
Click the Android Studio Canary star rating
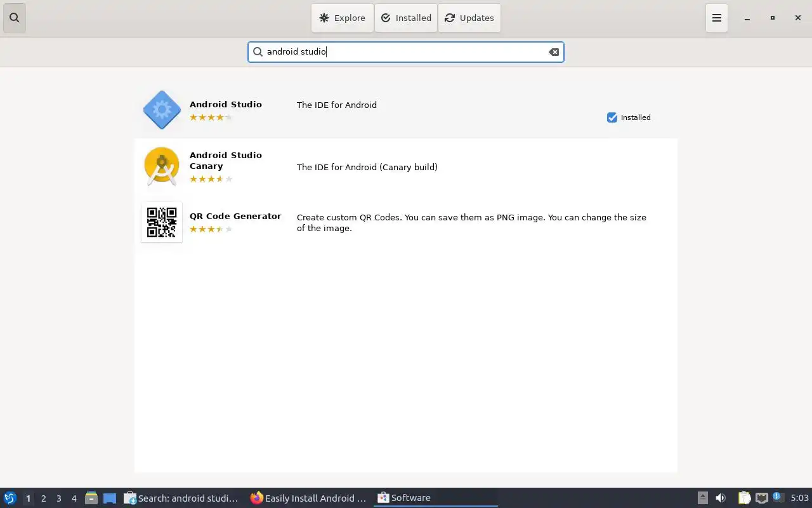211,179
